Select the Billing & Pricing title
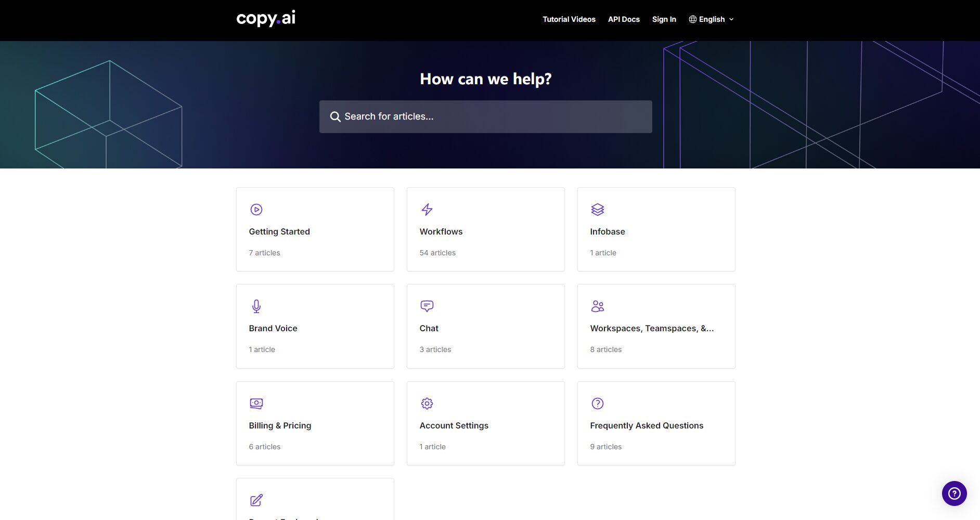 [x=280, y=425]
